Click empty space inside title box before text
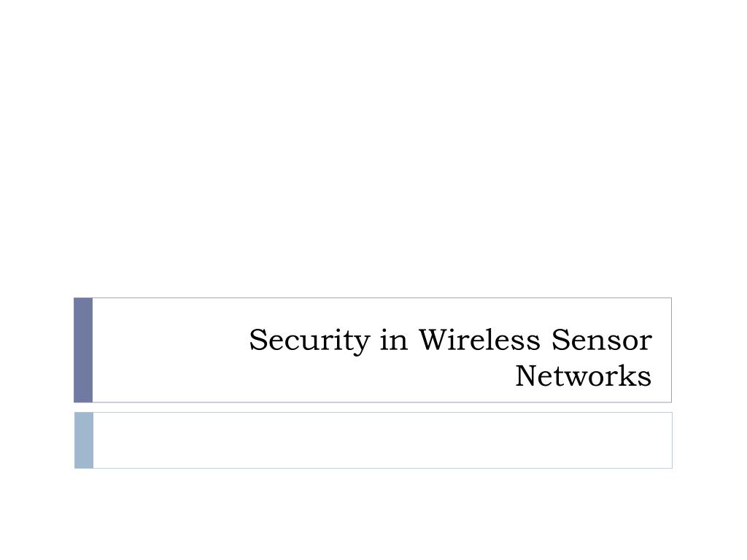 [167, 350]
